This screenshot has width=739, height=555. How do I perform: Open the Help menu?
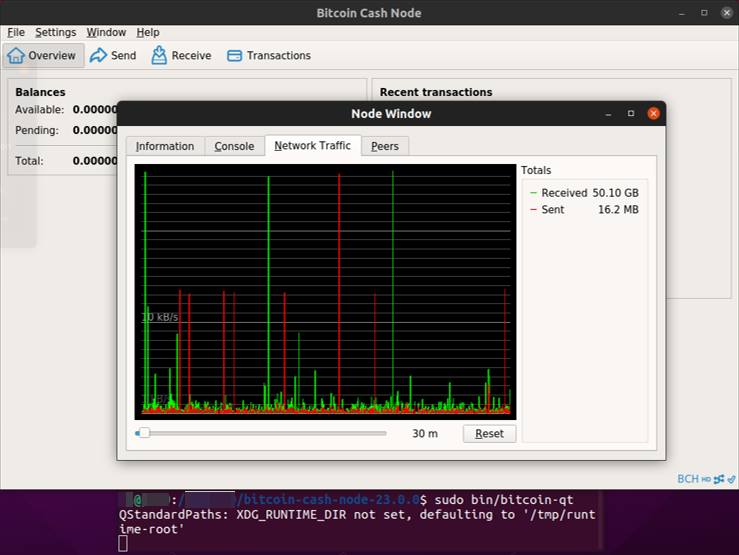[148, 33]
